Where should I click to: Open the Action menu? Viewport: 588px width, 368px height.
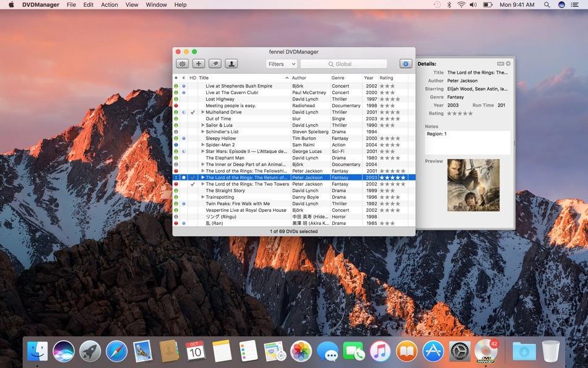point(110,5)
